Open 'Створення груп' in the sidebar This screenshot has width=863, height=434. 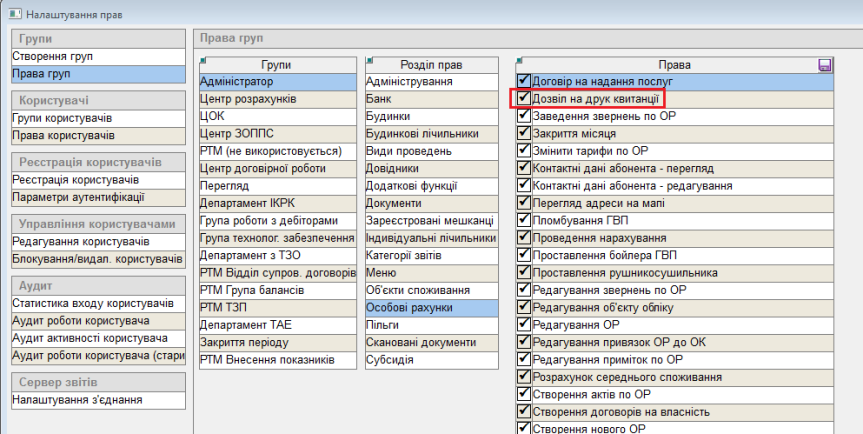pos(50,57)
